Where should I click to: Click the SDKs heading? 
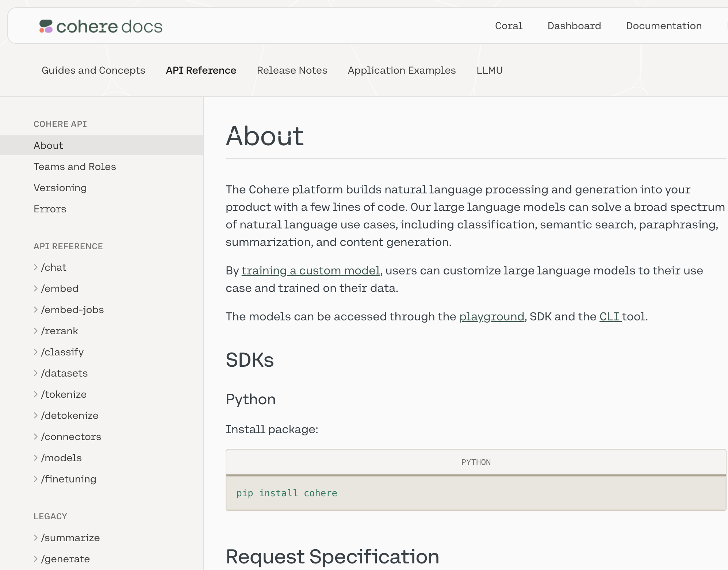250,360
